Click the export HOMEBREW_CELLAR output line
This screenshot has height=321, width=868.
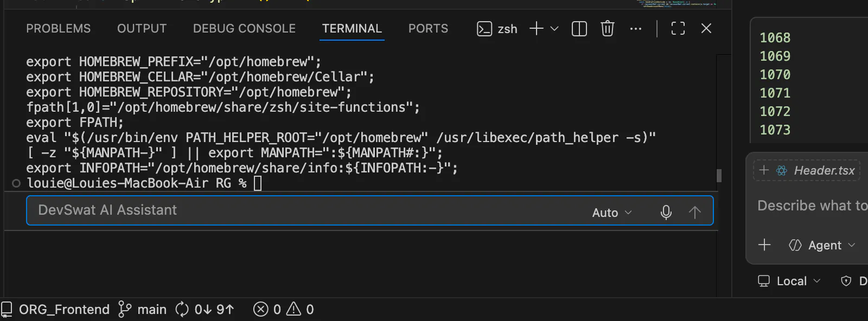(x=200, y=77)
